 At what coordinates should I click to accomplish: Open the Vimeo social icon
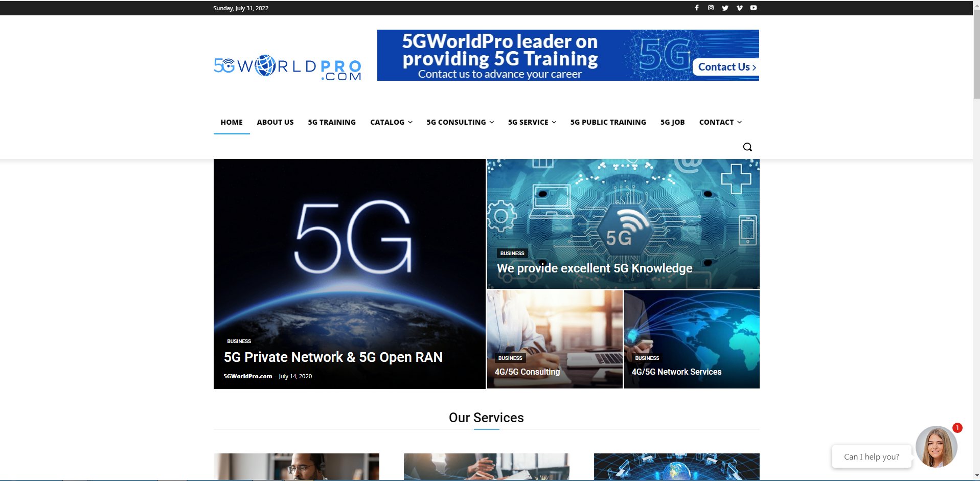click(x=739, y=8)
